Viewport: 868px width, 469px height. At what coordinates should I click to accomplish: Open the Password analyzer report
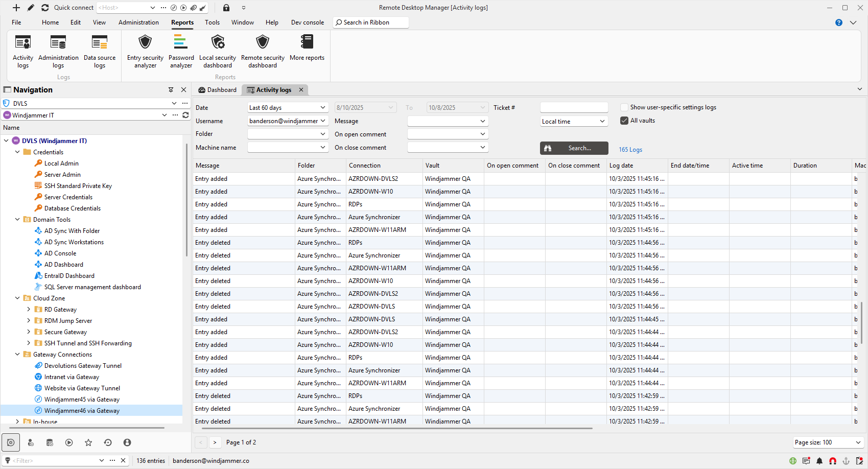tap(181, 51)
